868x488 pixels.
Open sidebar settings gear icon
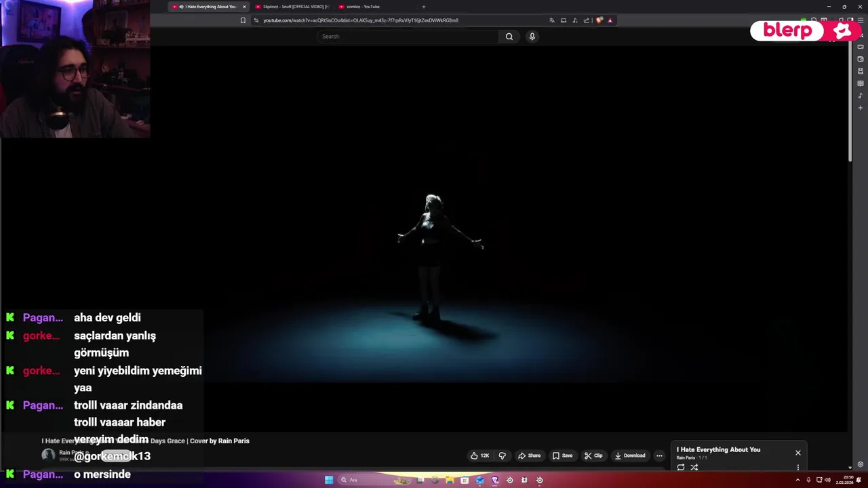point(861,464)
